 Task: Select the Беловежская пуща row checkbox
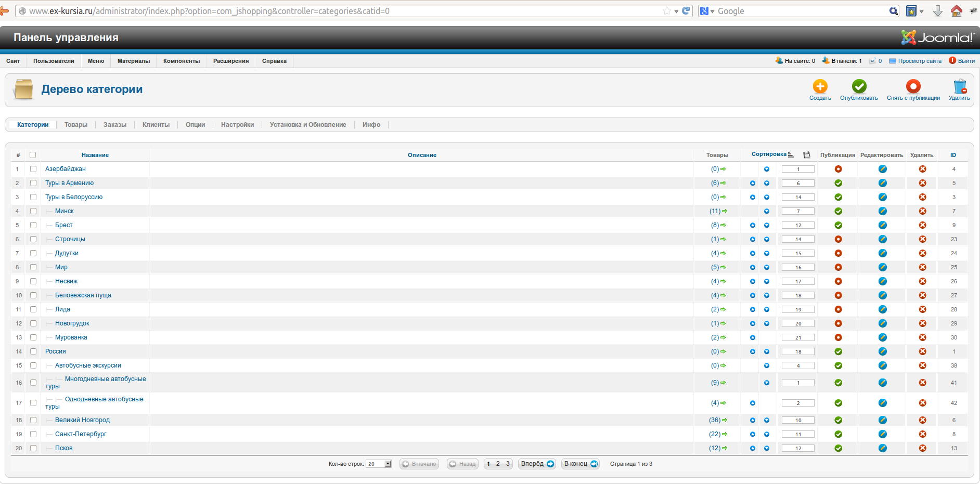(33, 295)
